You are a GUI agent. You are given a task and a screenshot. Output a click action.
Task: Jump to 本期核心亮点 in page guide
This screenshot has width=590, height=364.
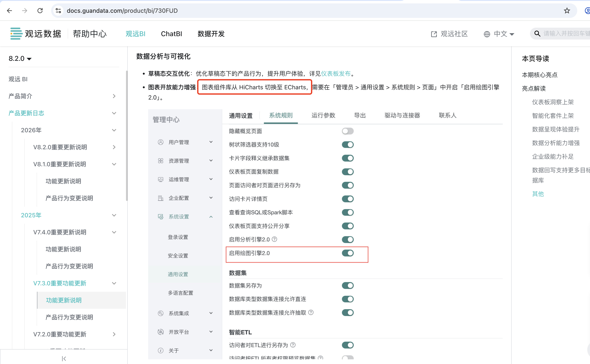click(540, 75)
